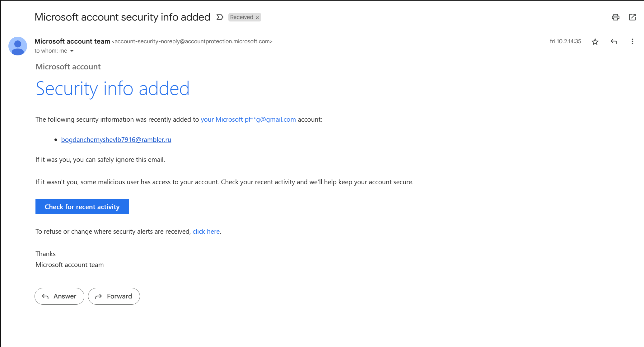Click the 'Thanks' sign-off text
The width and height of the screenshot is (644, 347).
point(45,254)
